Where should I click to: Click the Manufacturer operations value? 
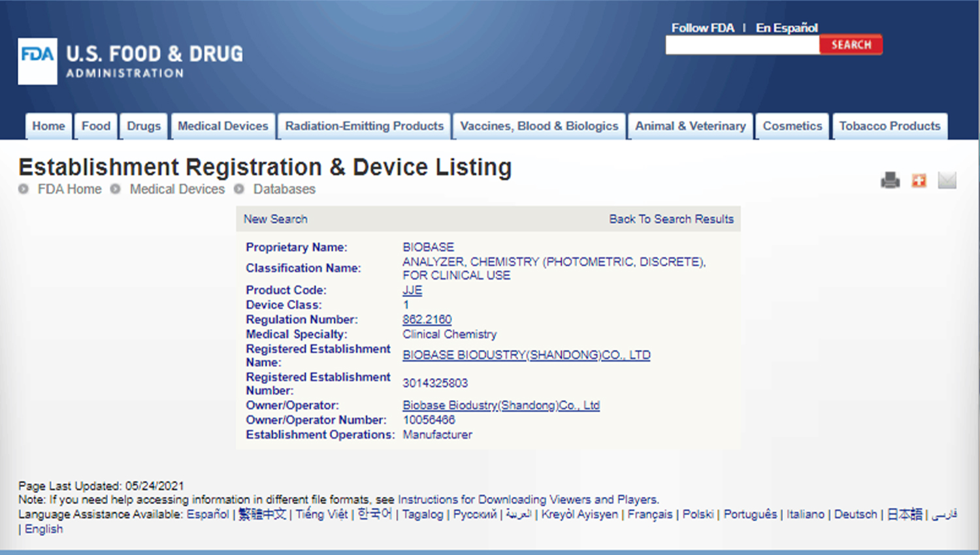coord(437,435)
